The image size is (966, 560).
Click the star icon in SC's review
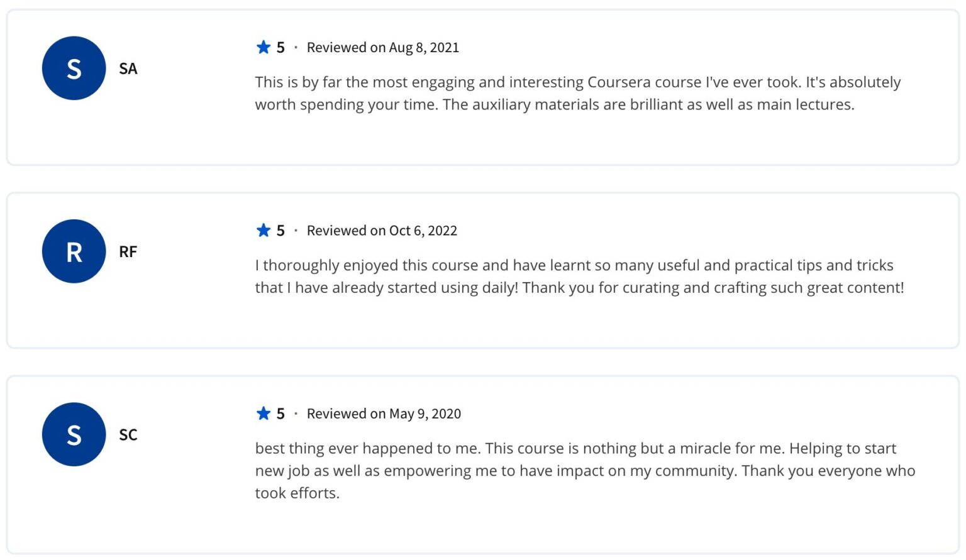(x=264, y=413)
